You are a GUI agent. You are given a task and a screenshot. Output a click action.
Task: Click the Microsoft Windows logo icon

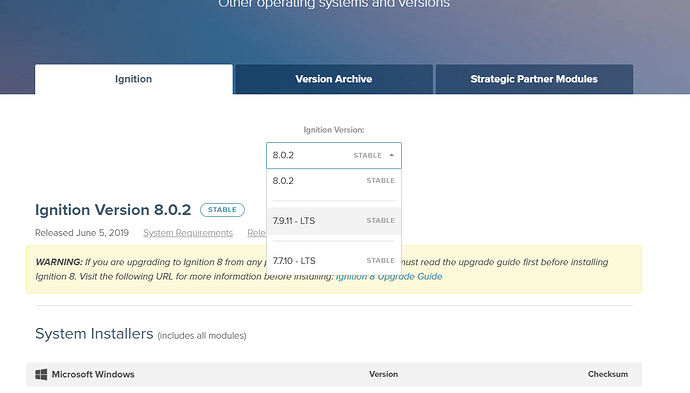point(41,375)
